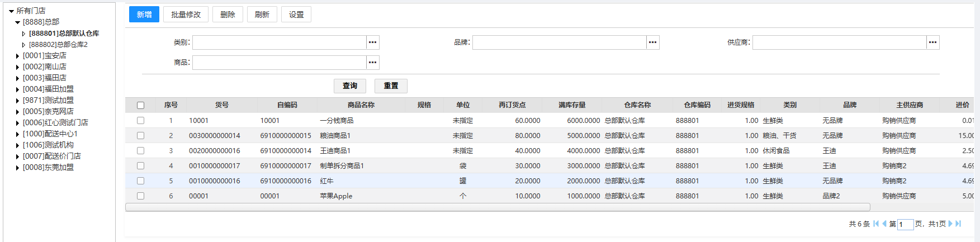Focus the 品牌 brand input field
This screenshot has height=242, width=980.
tap(560, 42)
